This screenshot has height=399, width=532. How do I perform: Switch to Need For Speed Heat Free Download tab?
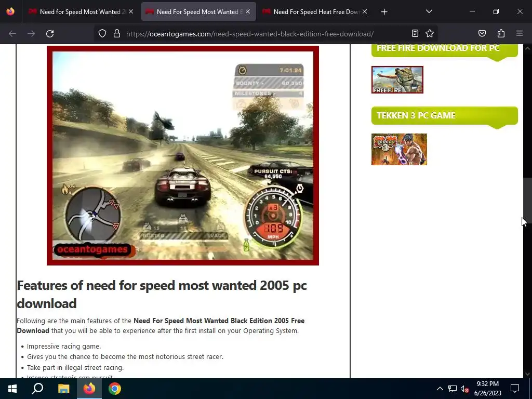pos(315,11)
